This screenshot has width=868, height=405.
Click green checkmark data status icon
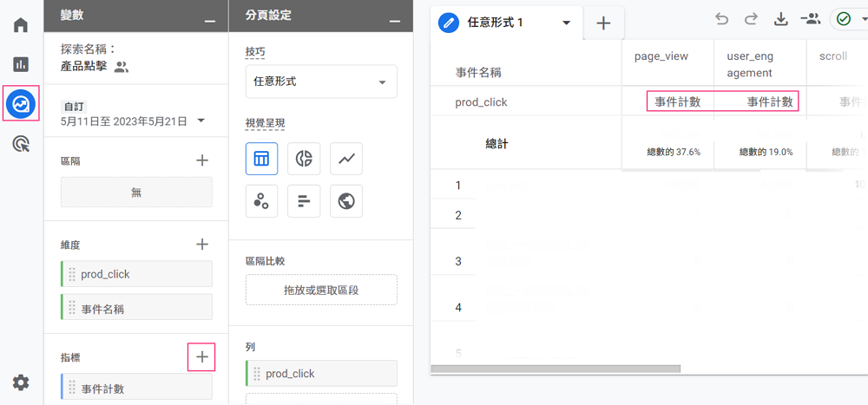(x=843, y=19)
